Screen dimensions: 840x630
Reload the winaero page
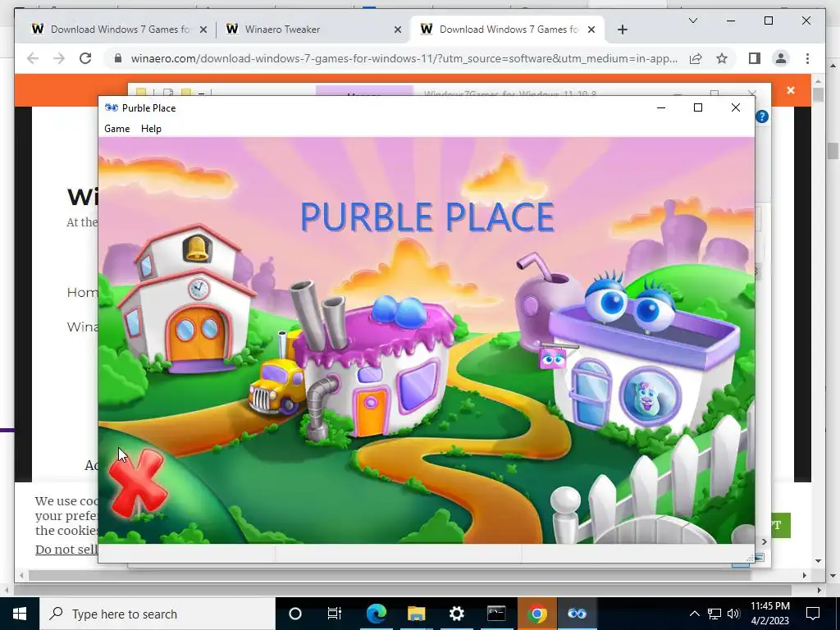pos(85,58)
